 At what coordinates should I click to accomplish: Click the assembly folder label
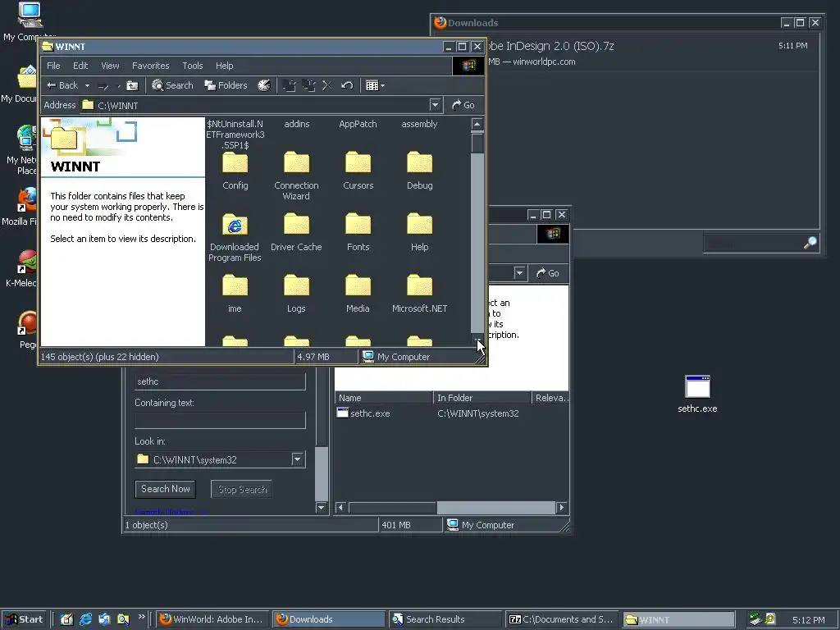click(x=419, y=124)
